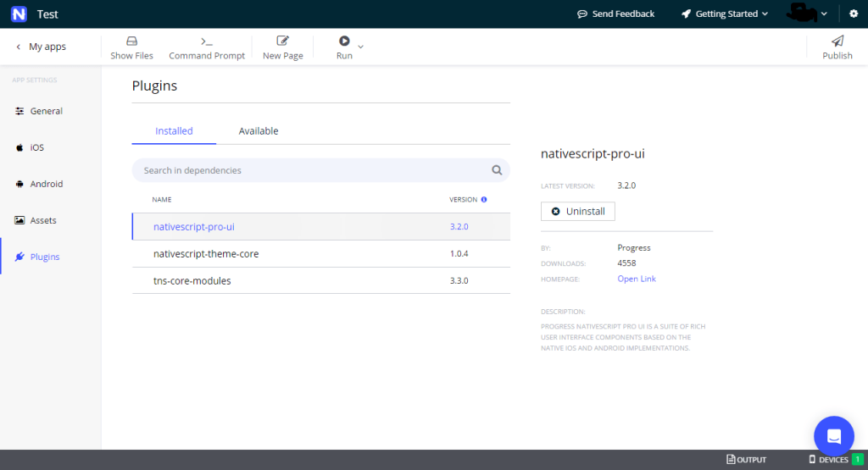The width and height of the screenshot is (868, 470).
Task: Click the VERSION column header
Action: pyautogui.click(x=464, y=200)
